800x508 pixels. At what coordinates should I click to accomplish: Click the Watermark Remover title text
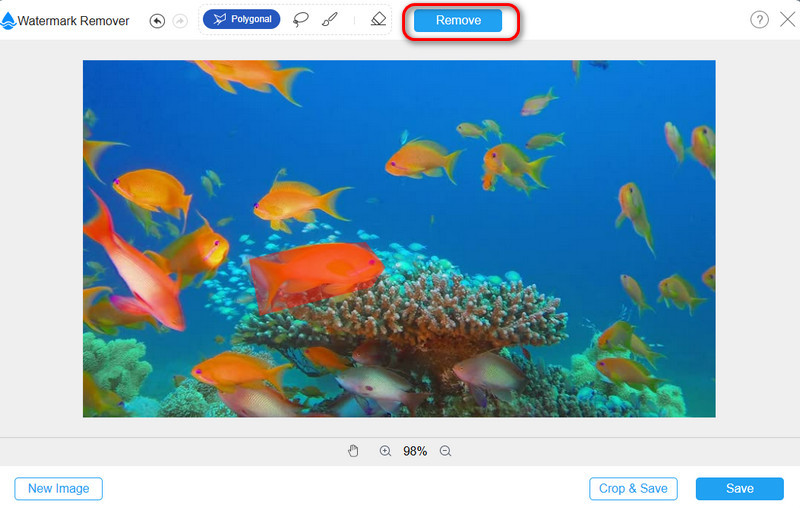pyautogui.click(x=74, y=21)
